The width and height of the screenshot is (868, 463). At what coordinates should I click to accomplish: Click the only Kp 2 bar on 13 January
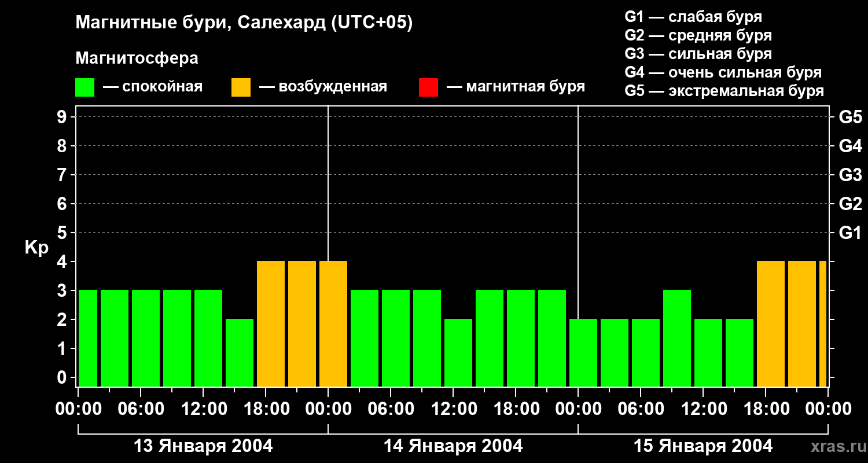240,352
